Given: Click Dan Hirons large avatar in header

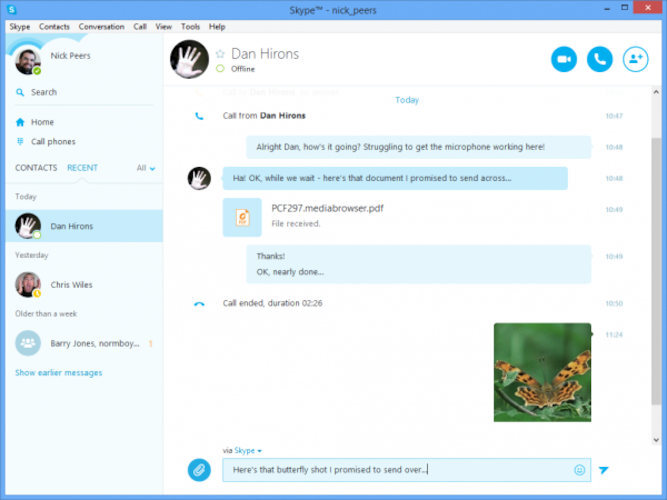Looking at the screenshot, I should click(x=189, y=59).
